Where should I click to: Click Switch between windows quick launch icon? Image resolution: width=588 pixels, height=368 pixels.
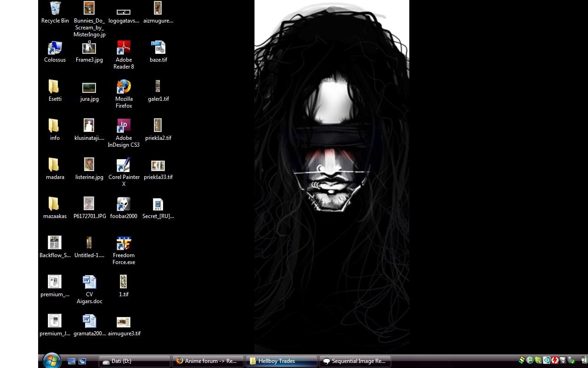[x=82, y=362]
